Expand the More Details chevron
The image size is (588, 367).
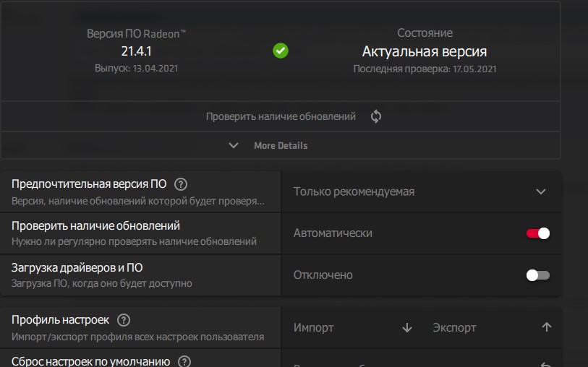coord(234,145)
